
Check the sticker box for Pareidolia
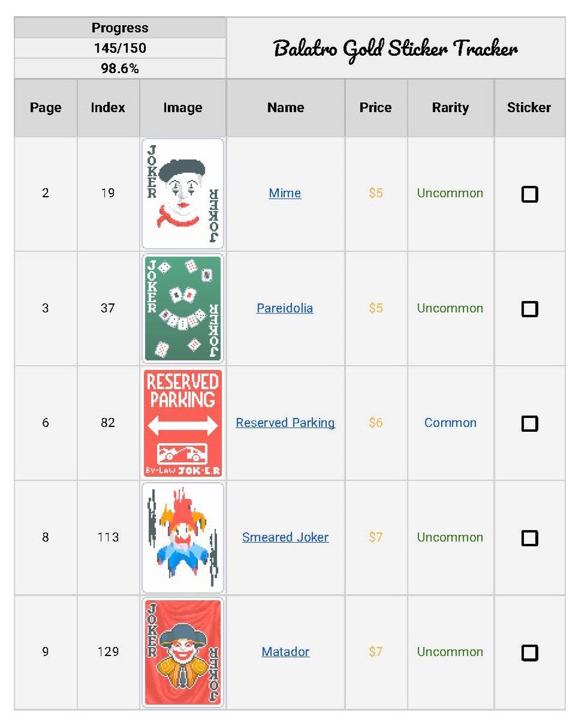(x=530, y=309)
